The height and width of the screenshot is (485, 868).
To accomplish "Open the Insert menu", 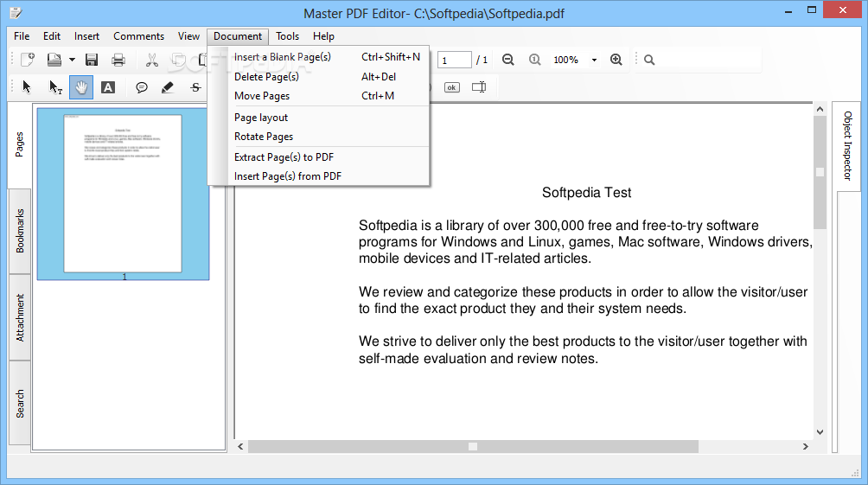I will click(86, 36).
